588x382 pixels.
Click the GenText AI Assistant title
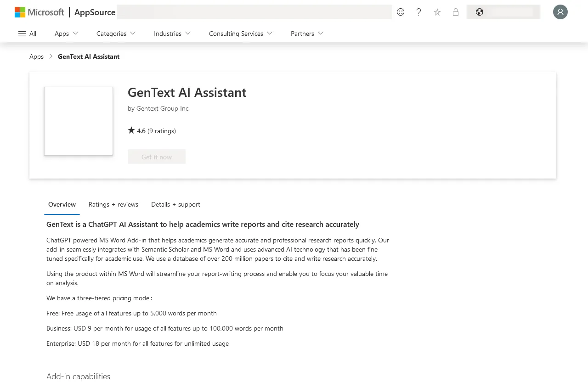(x=187, y=92)
